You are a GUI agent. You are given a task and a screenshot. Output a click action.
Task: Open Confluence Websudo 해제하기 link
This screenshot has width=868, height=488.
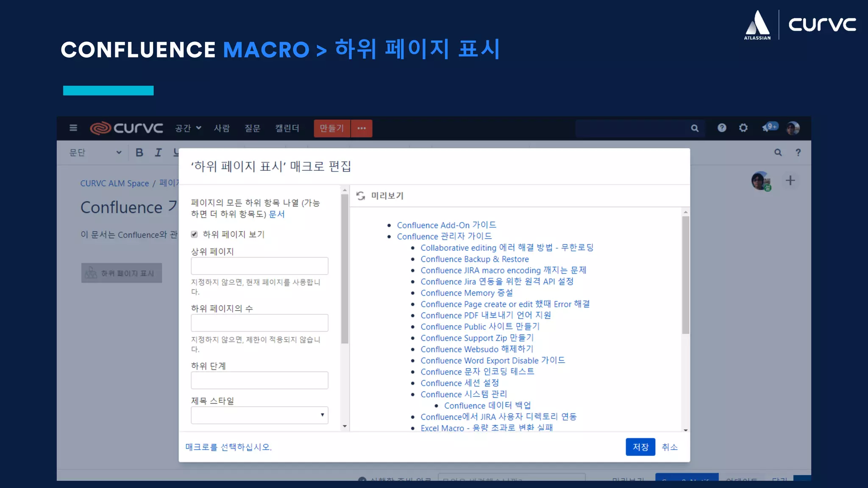point(477,349)
